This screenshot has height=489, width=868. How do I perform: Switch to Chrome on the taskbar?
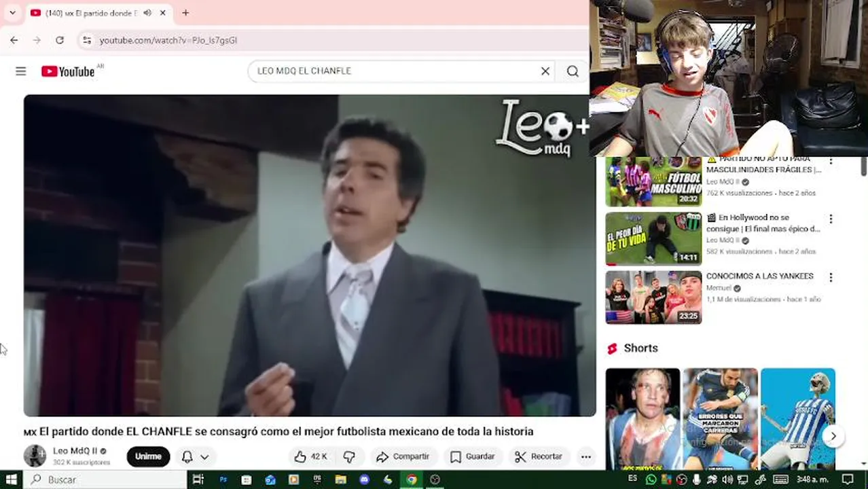411,479
